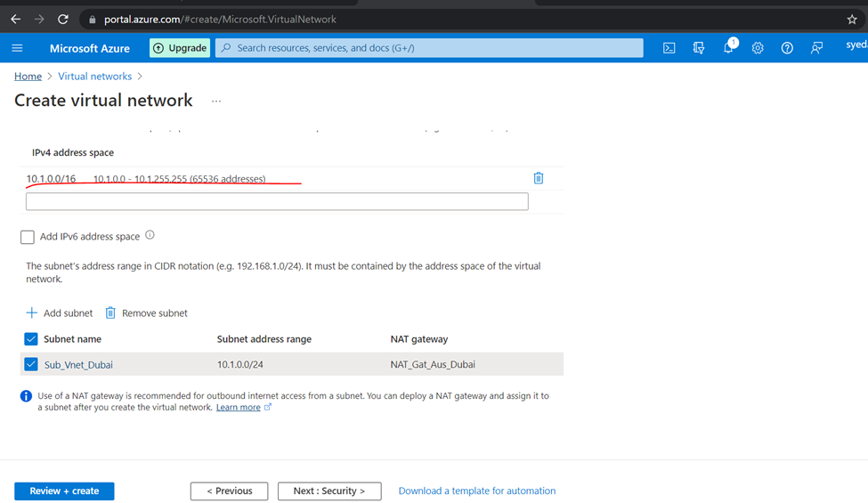868x503 pixels.
Task: Open the Directories and subscriptions filter
Action: click(698, 48)
